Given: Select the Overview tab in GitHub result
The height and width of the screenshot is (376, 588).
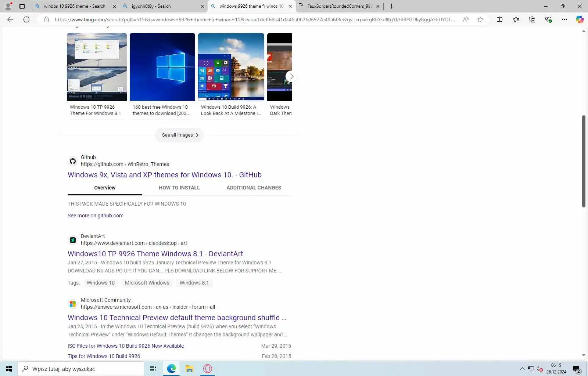Looking at the screenshot, I should coord(105,188).
